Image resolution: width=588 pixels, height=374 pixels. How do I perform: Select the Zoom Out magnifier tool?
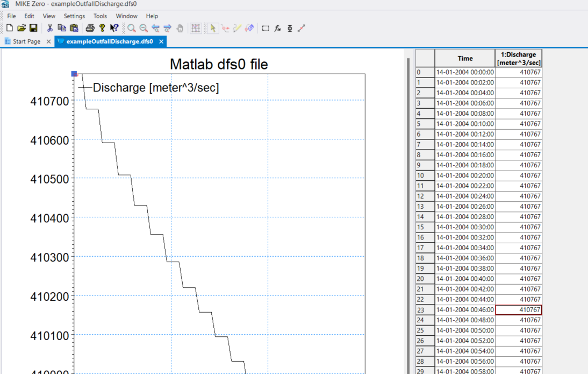(x=144, y=28)
